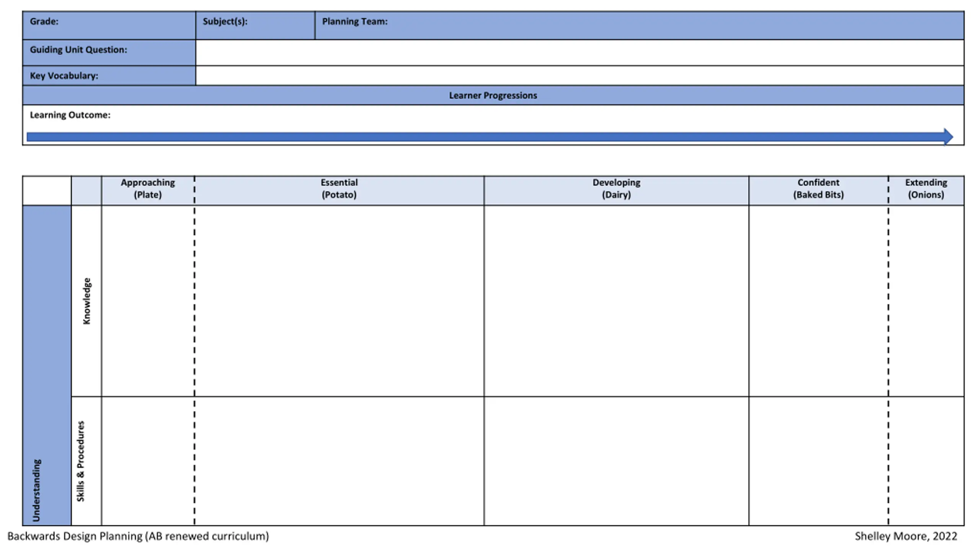The height and width of the screenshot is (551, 980).
Task: Click the 'Shelley Moore, 2022' credit text
Action: [x=906, y=536]
